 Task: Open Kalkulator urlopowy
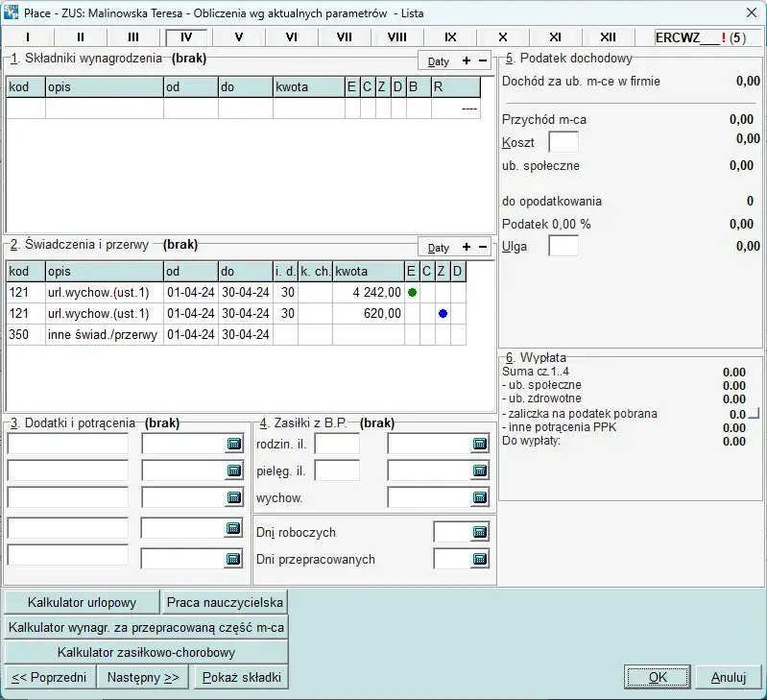pyautogui.click(x=82, y=603)
